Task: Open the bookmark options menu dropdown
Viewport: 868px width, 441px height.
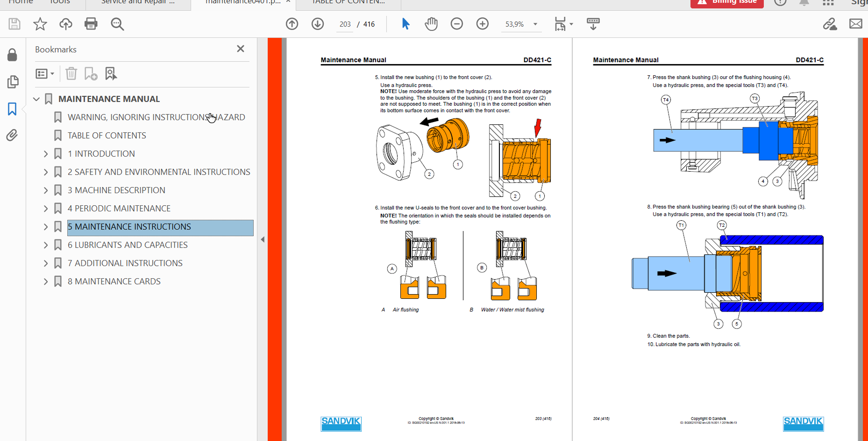Action: pyautogui.click(x=45, y=74)
